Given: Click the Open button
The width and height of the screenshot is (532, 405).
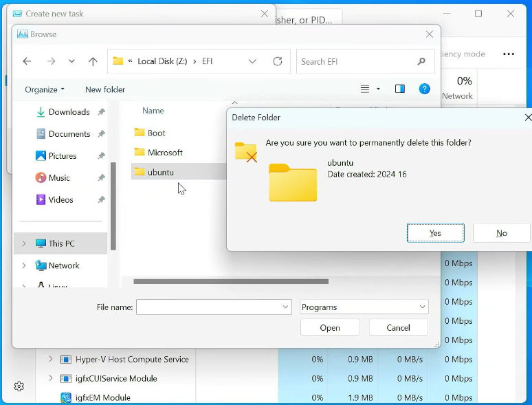Looking at the screenshot, I should coord(330,327).
